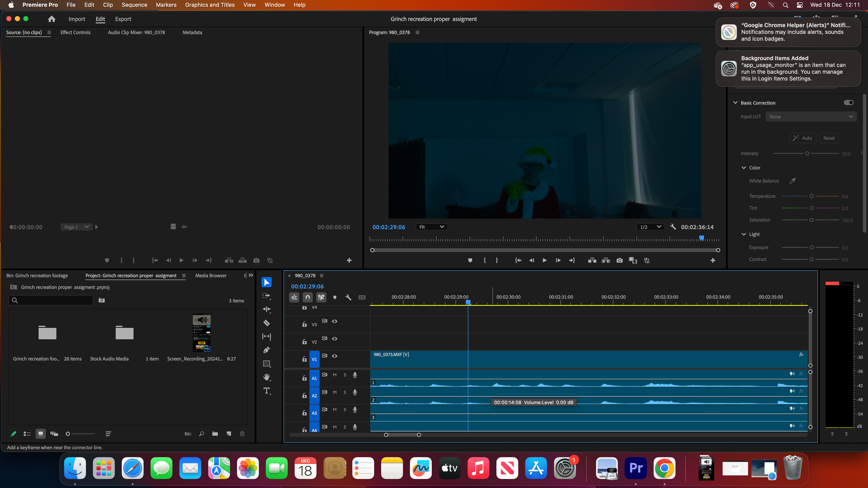The image size is (868, 488).
Task: Switch to Import workspace
Action: [76, 19]
